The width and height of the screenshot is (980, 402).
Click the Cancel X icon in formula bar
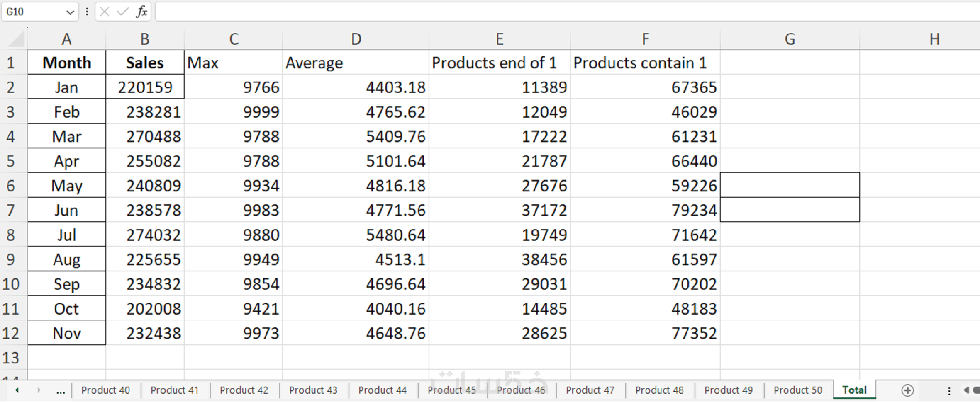click(x=105, y=12)
